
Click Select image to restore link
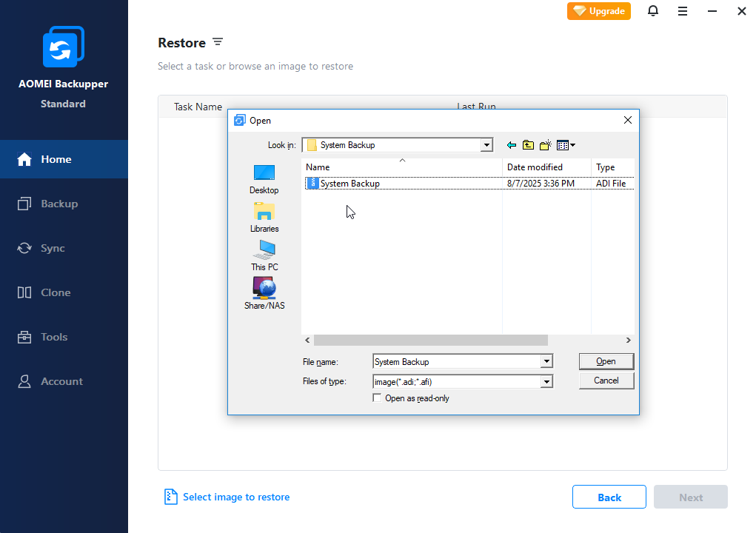[x=236, y=497]
